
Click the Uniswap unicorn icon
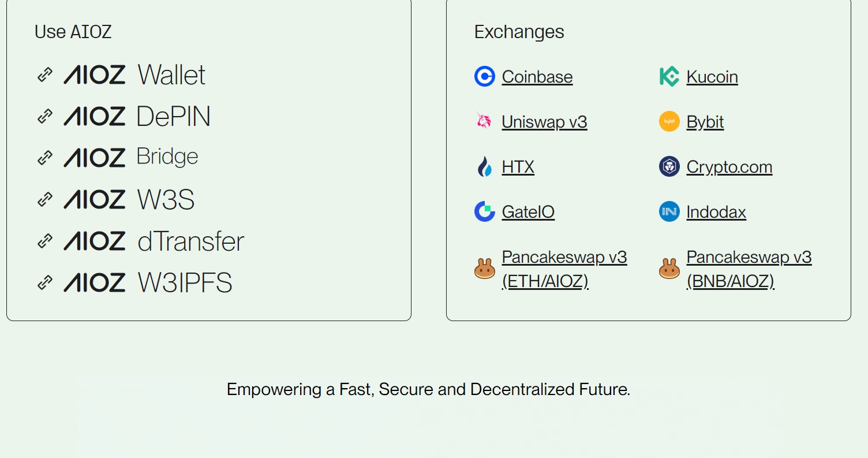(x=484, y=121)
